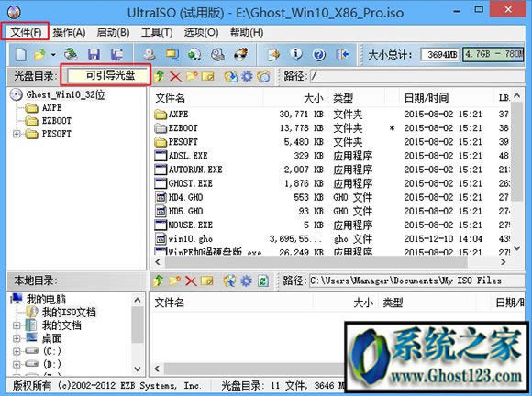This screenshot has width=532, height=396.
Task: Click New Folder icon in local toolbar
Action: (x=174, y=280)
